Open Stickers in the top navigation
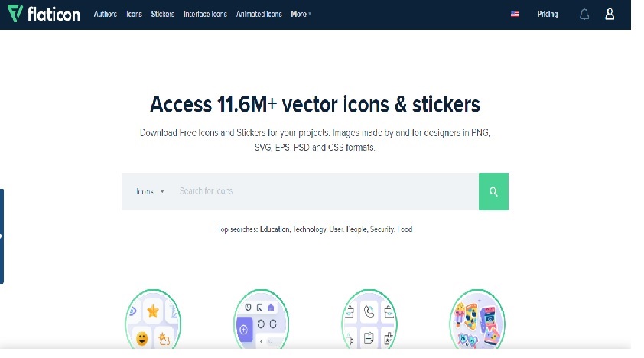 (163, 14)
